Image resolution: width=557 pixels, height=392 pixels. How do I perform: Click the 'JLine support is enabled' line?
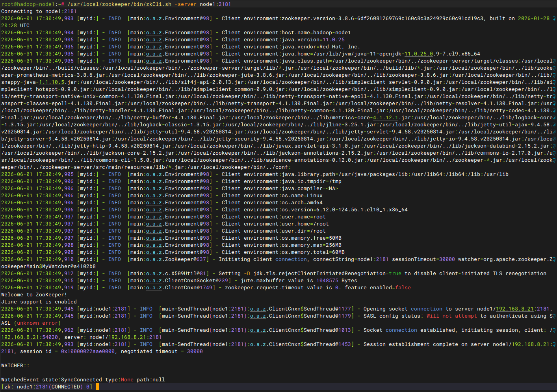click(39, 302)
